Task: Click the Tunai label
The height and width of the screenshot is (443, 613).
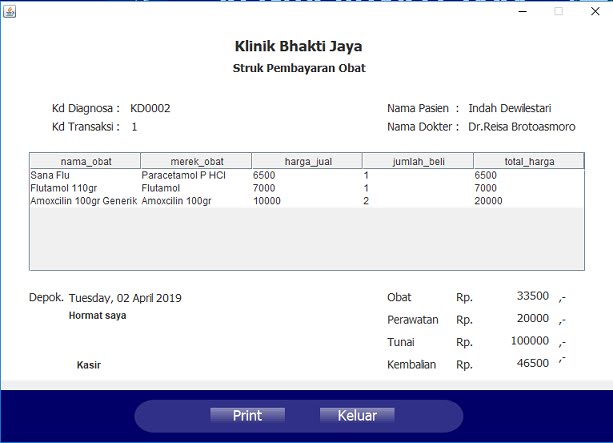Action: coord(401,342)
